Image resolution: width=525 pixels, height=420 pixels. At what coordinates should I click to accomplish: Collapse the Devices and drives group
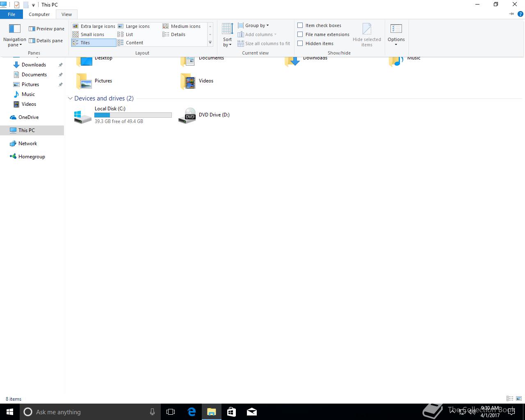70,98
